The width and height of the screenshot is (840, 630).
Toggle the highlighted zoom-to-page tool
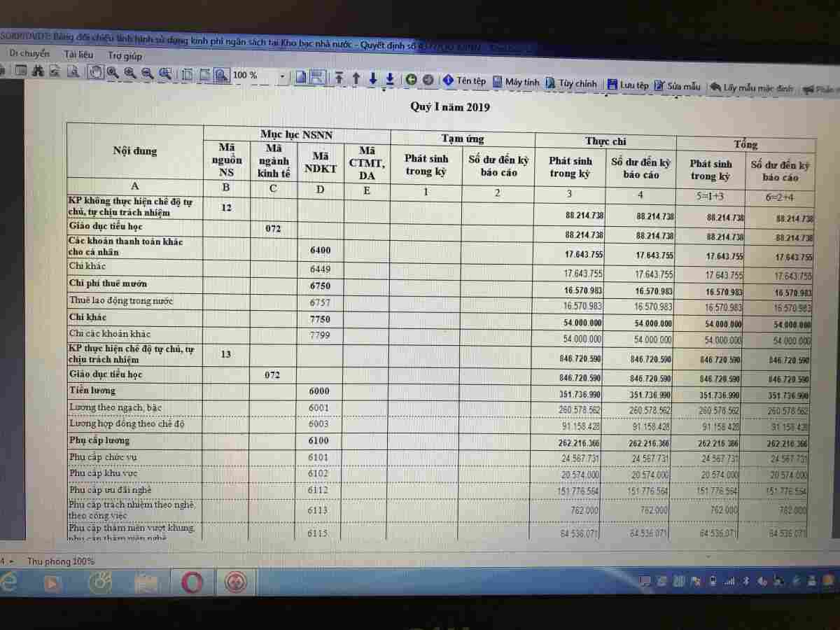pyautogui.click(x=221, y=75)
